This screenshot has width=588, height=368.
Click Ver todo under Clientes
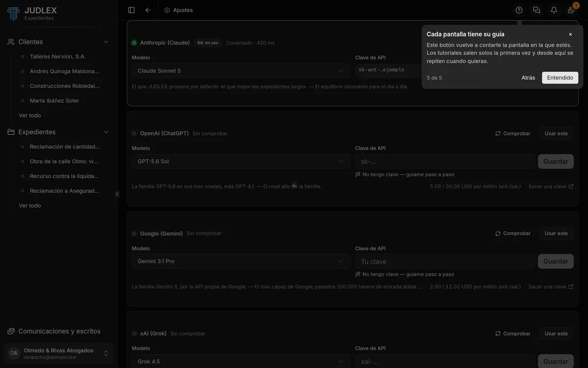point(30,115)
